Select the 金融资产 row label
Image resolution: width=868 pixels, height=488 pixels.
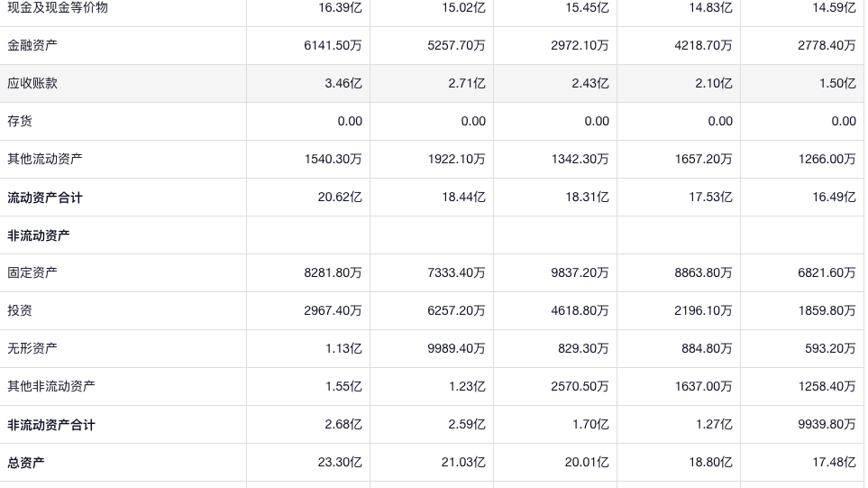point(32,45)
